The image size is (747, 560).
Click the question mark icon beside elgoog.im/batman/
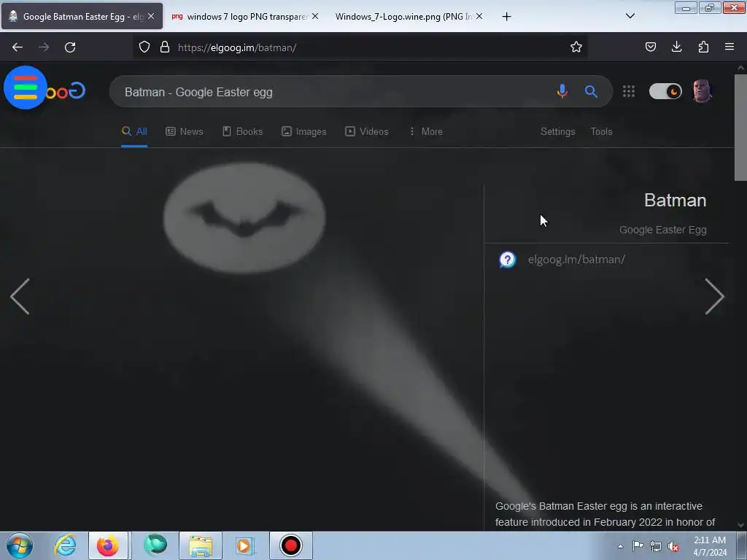[x=508, y=260]
